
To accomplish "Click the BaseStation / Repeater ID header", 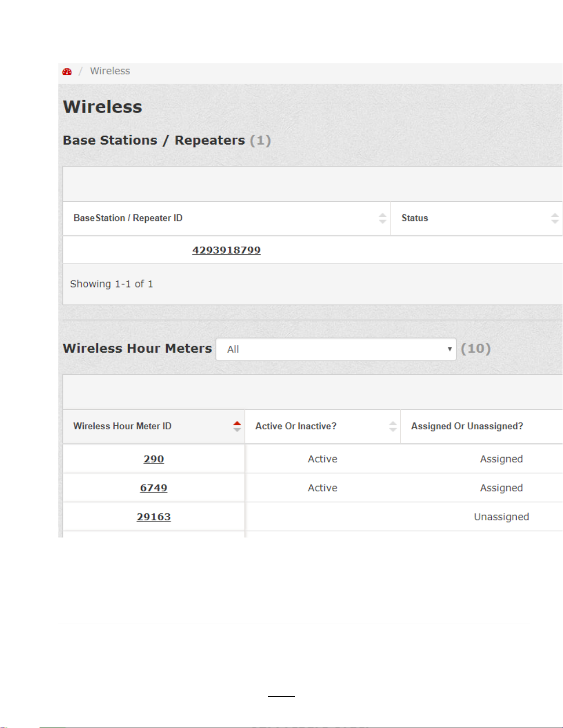I will click(x=128, y=218).
